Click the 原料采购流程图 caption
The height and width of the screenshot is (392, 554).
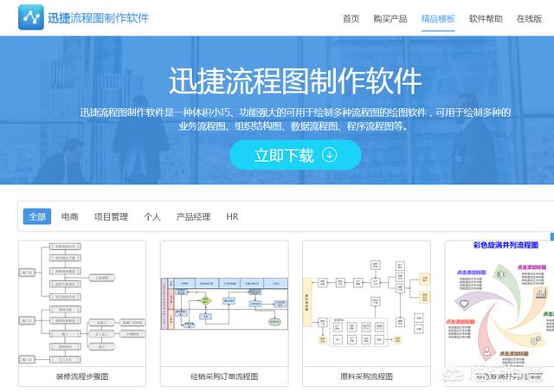tap(366, 376)
